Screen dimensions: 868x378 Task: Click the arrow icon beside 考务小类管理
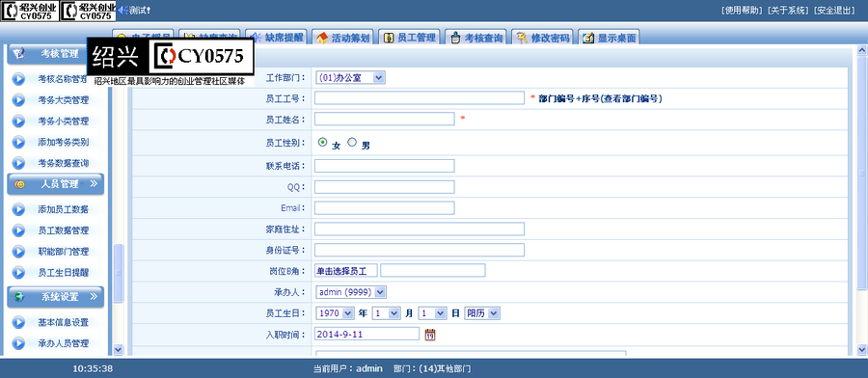[x=19, y=121]
